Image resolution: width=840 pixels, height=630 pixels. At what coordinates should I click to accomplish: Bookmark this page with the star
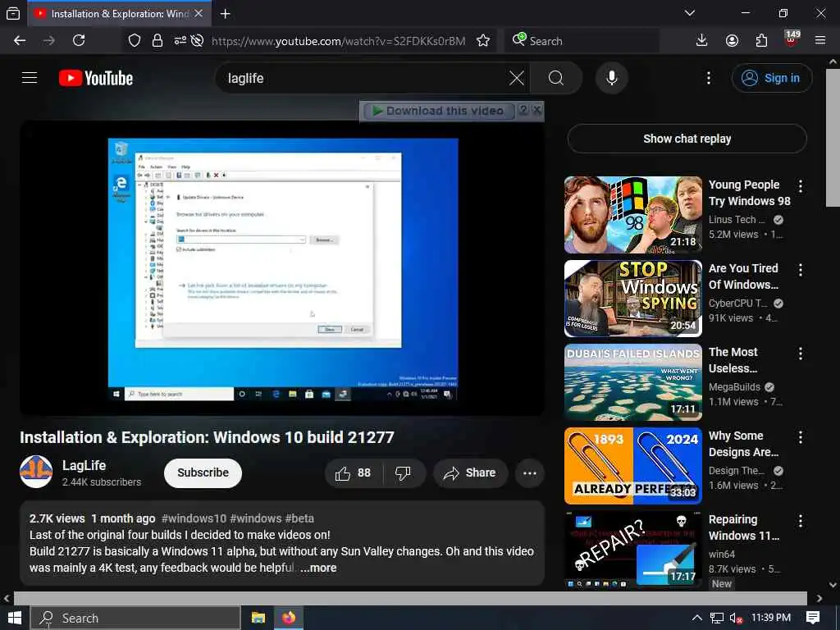(x=482, y=41)
